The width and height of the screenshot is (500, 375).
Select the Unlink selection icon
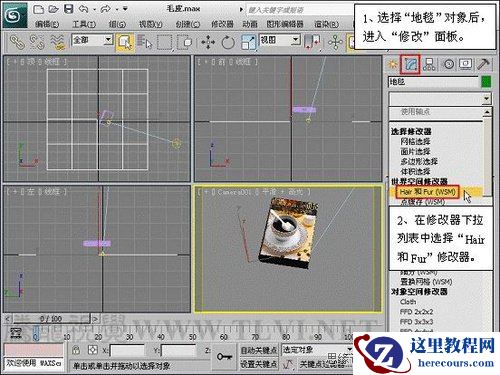(x=37, y=42)
